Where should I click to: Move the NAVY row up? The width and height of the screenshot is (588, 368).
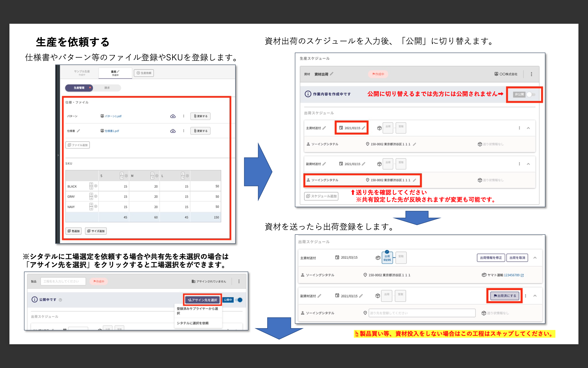pos(91,205)
